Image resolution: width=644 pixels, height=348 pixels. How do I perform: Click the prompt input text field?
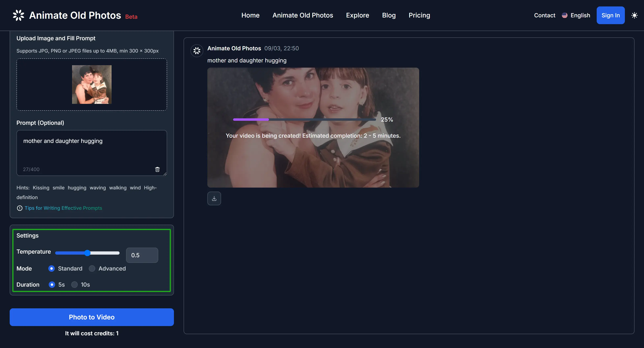[91, 153]
